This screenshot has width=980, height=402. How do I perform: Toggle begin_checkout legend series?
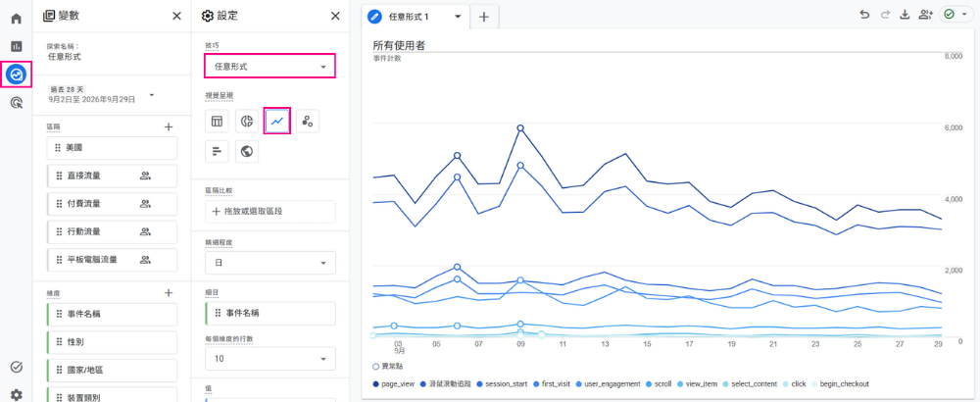point(840,384)
